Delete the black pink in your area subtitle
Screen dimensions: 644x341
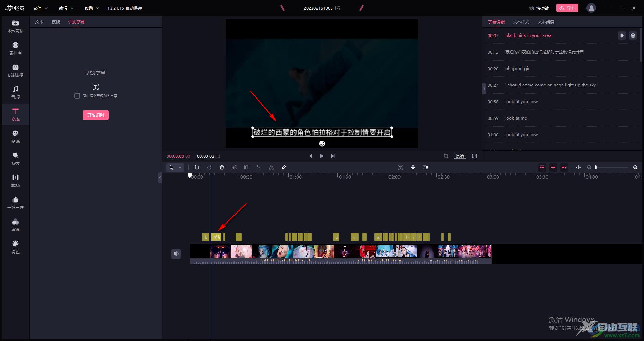tap(633, 35)
